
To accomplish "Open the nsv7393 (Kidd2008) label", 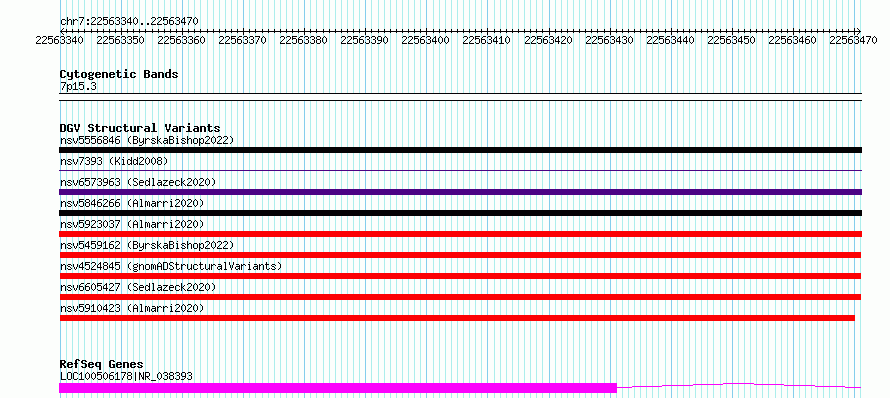I will coord(114,161).
